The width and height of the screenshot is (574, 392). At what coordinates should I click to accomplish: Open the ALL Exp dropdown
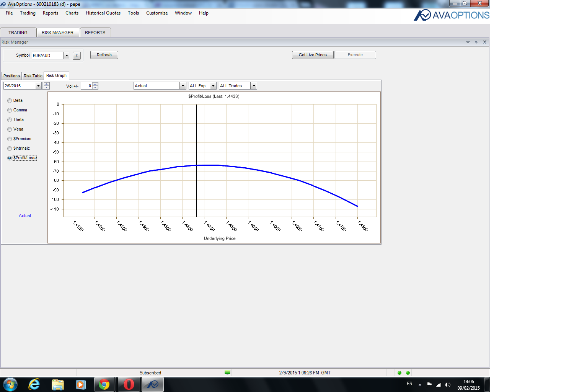click(213, 86)
